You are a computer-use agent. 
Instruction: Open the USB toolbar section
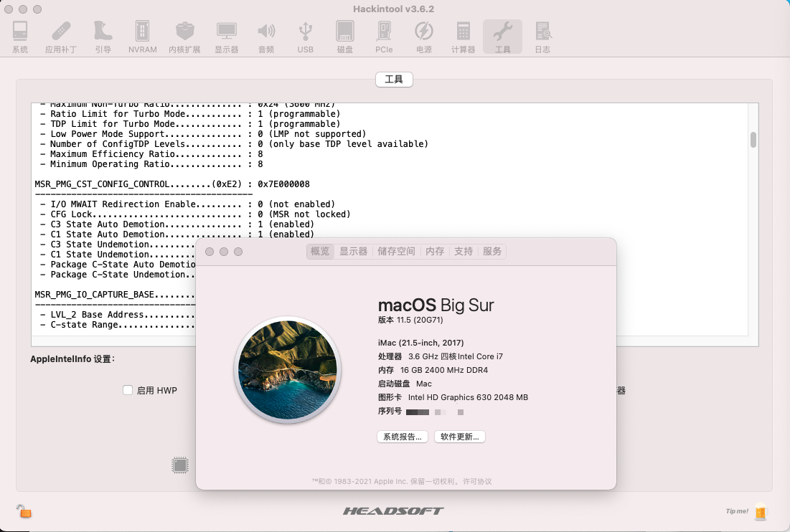pos(306,37)
